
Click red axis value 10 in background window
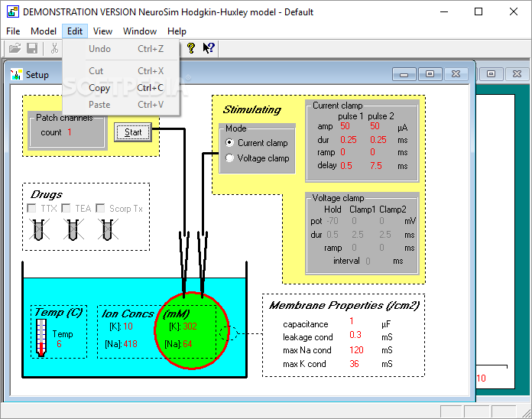pos(482,378)
